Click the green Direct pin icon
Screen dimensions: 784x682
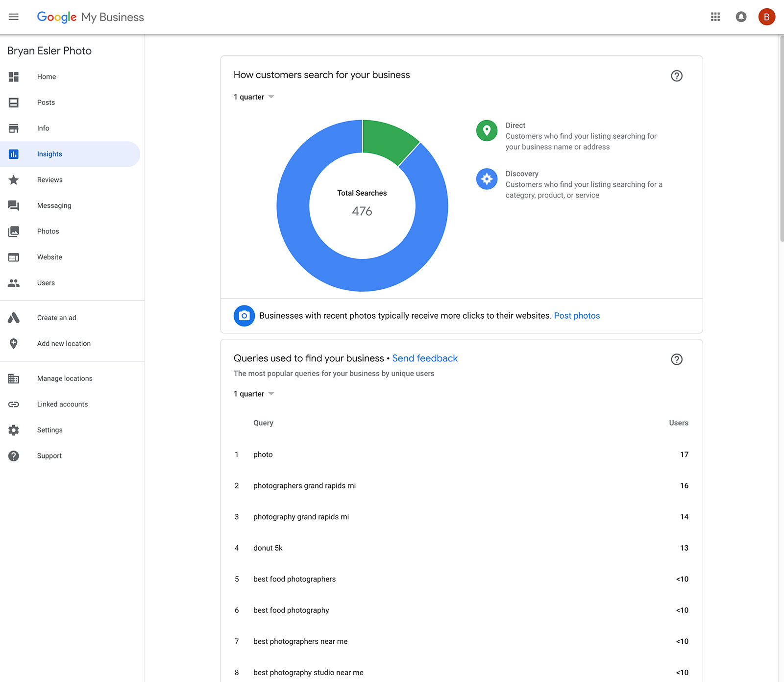point(487,130)
